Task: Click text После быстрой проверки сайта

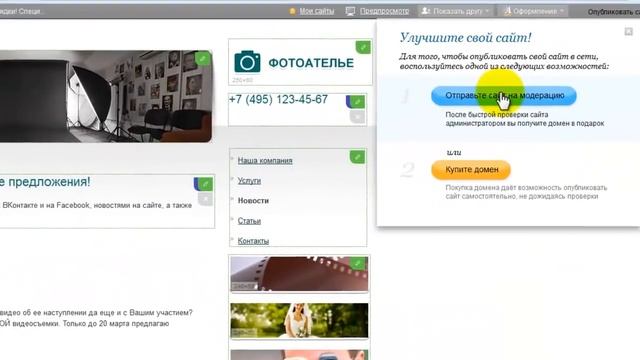Action: point(497,115)
